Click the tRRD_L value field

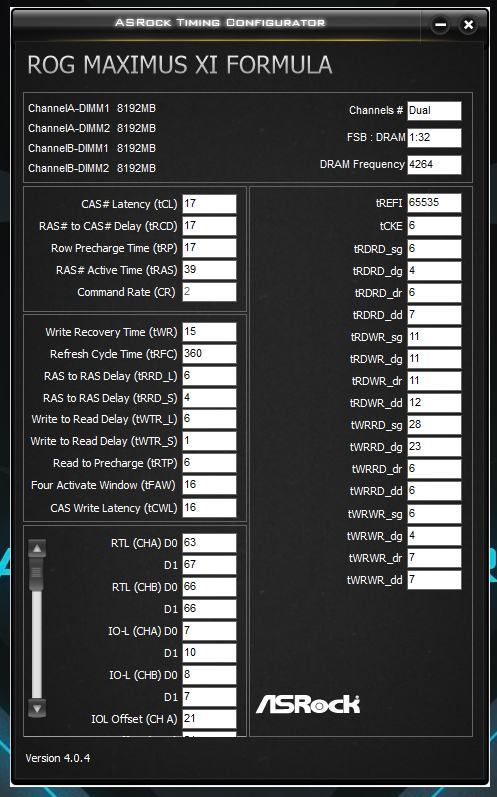point(209,376)
